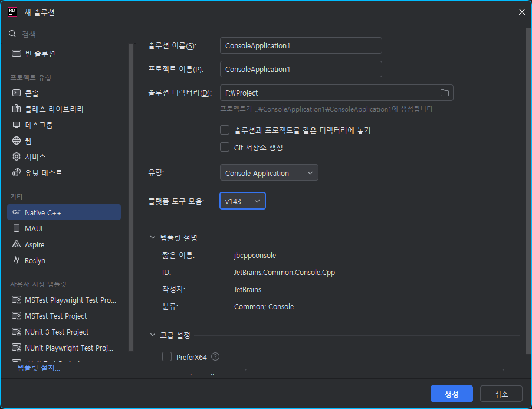
Task: Collapse the template description section
Action: coord(153,238)
